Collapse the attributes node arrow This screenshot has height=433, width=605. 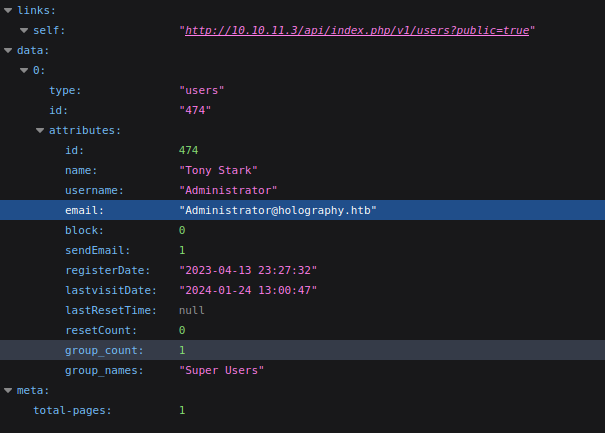tap(40, 130)
